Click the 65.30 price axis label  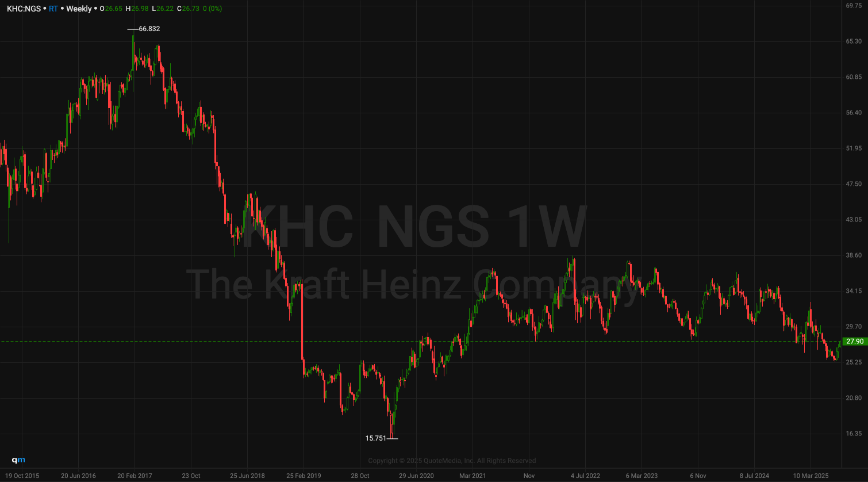854,41
